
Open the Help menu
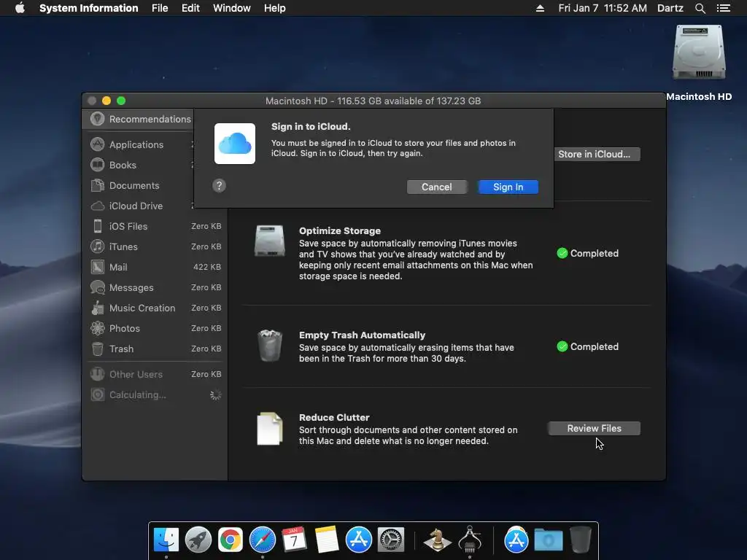click(x=275, y=8)
